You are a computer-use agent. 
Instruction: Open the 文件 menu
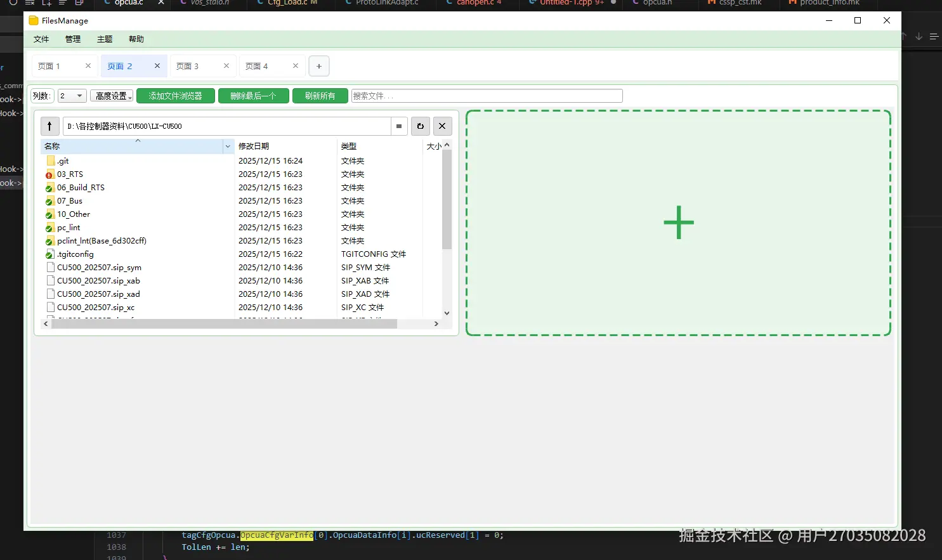(x=41, y=39)
